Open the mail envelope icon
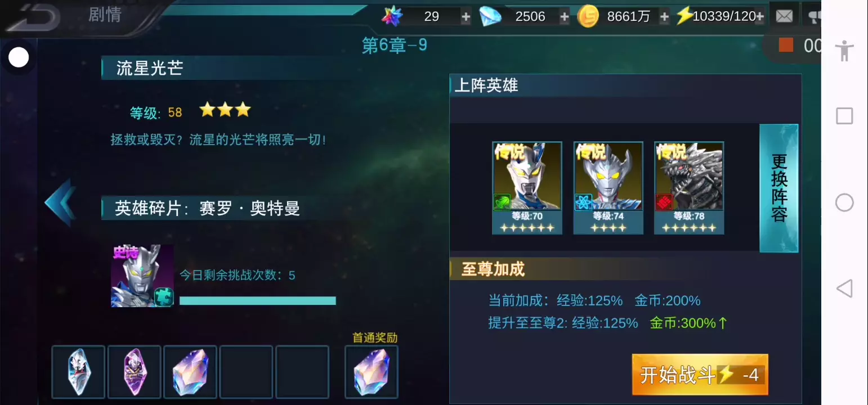Image resolution: width=868 pixels, height=405 pixels. [x=784, y=16]
